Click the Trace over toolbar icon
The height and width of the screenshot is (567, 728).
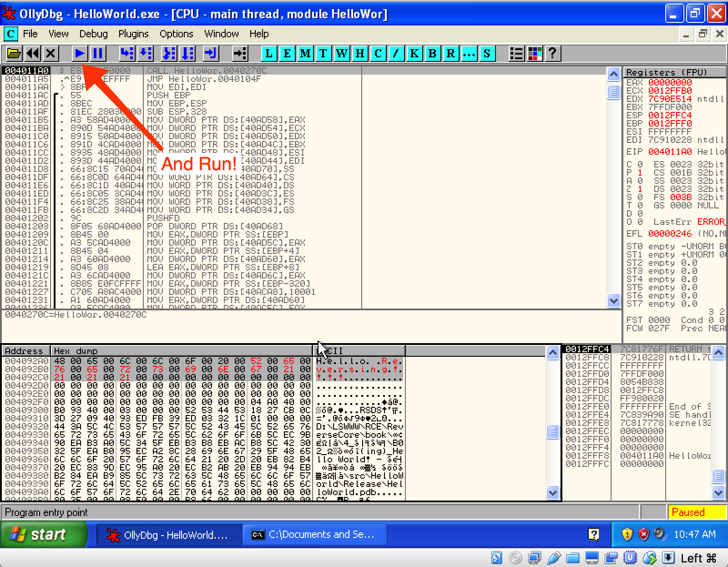(187, 54)
